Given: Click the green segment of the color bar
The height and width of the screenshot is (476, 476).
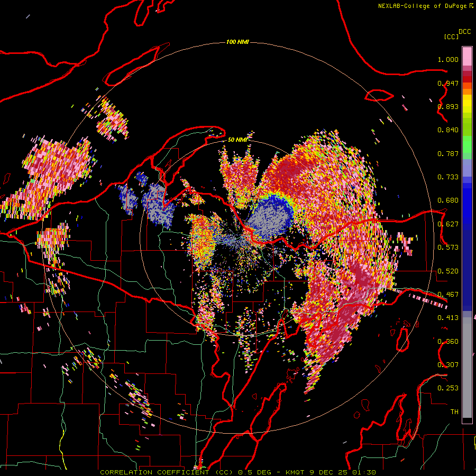Looking at the screenshot, I should pyautogui.click(x=467, y=144).
